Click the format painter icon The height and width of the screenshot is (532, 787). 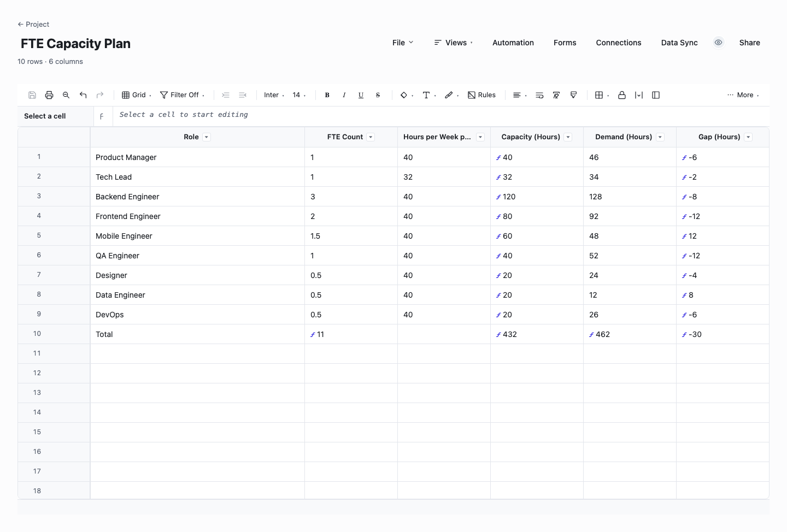(573, 95)
